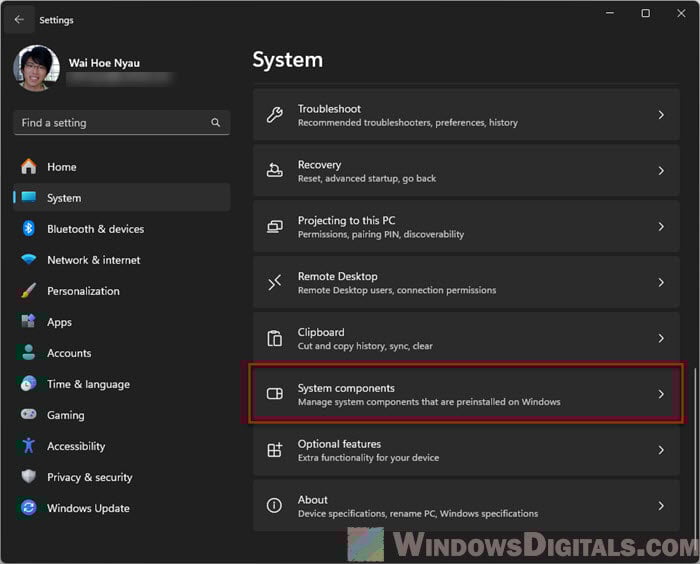Expand Troubleshoot via its chevron

[x=661, y=115]
